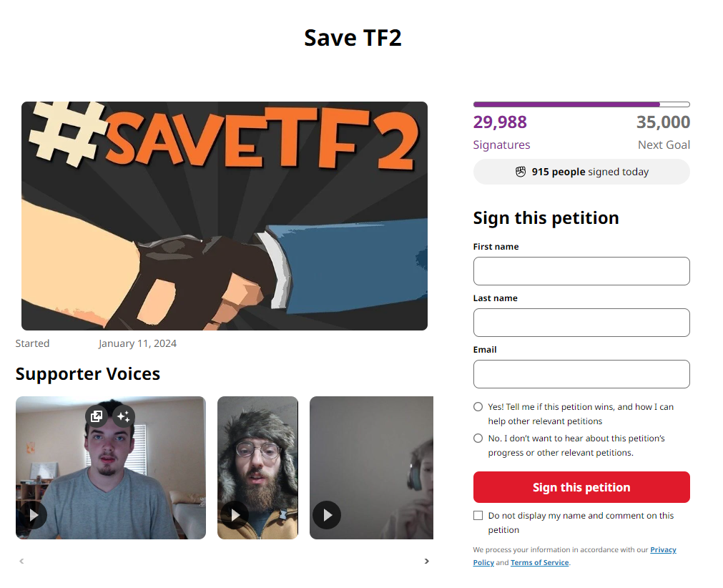Select No I don't want to hear option

(478, 438)
